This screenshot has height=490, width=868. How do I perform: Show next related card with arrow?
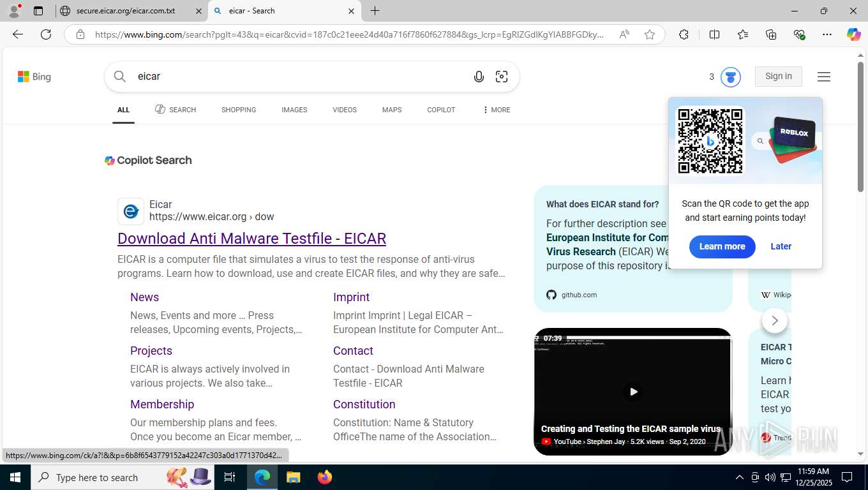(x=775, y=320)
